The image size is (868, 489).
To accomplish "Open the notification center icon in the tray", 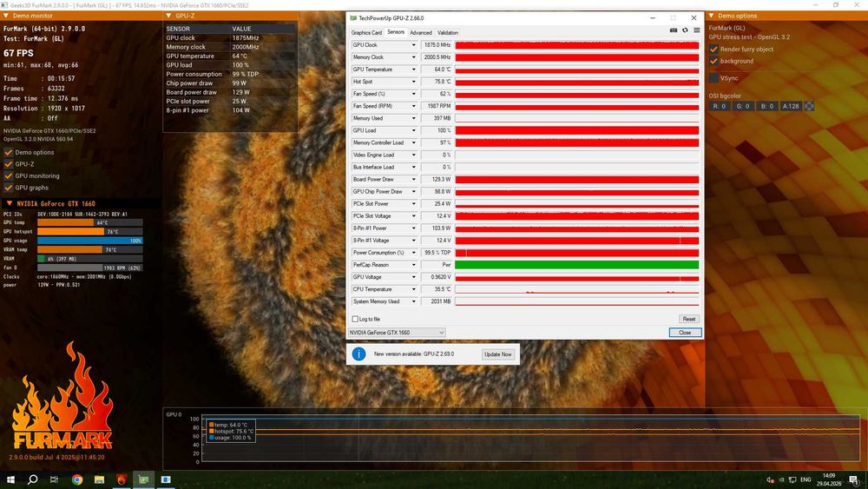I will [853, 480].
